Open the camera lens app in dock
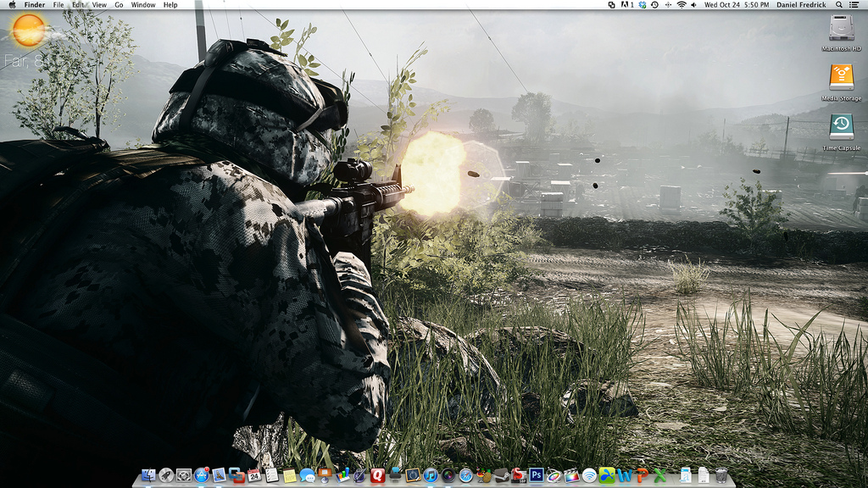The image size is (868, 488). [x=448, y=475]
